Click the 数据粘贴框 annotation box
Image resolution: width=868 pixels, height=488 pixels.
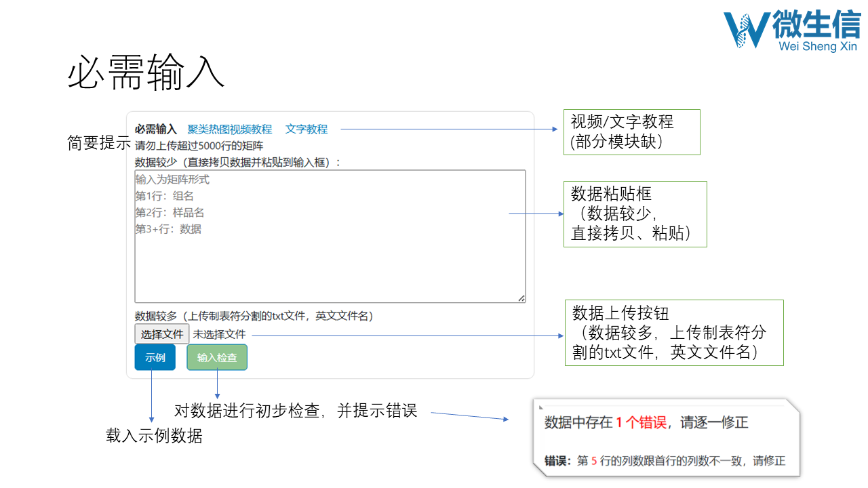635,213
